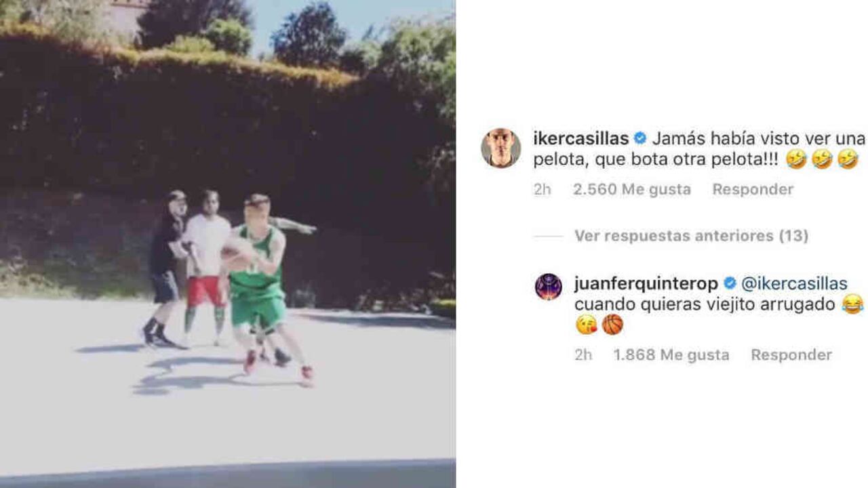Click the last rolling-laughing emoji in Casillas comment
The image size is (868, 488).
(848, 159)
